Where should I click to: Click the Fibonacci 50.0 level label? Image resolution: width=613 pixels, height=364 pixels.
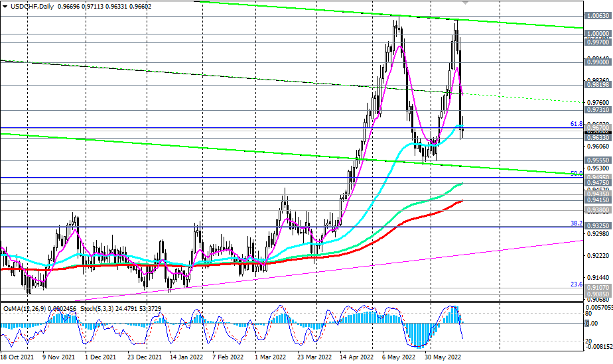point(577,174)
